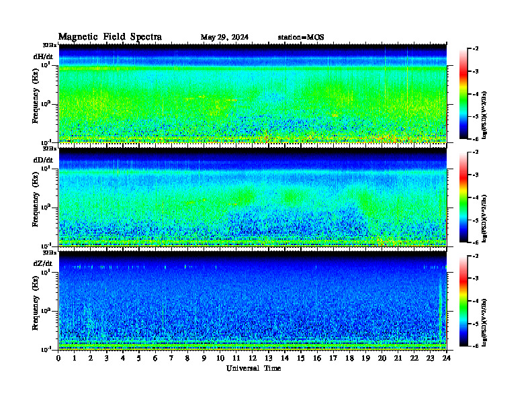Click the log(PSD) label of dH/dt color bar
Viewport: 532px width, 411px height.
point(484,115)
